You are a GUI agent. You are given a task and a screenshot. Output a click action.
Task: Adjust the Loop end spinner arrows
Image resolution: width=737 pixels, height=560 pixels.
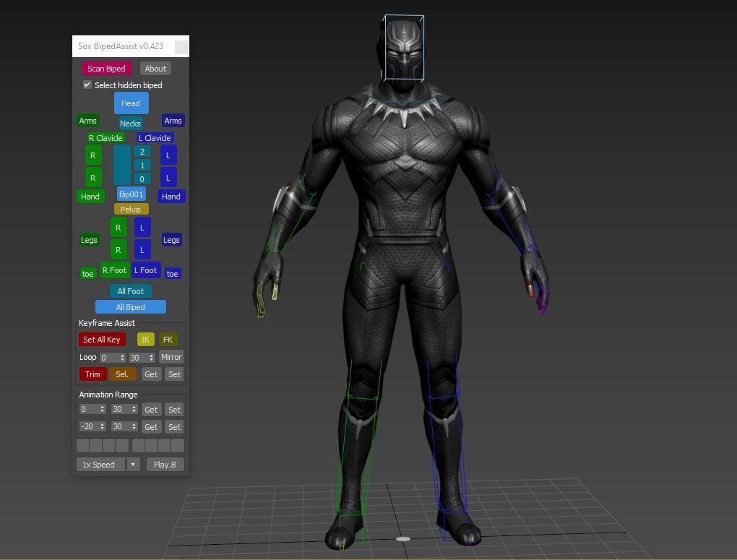click(x=151, y=358)
